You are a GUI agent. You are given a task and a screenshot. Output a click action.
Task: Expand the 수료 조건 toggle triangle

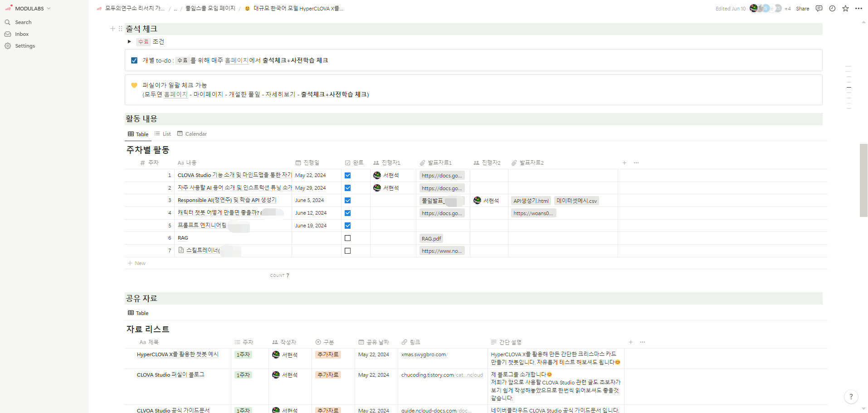[x=129, y=42]
